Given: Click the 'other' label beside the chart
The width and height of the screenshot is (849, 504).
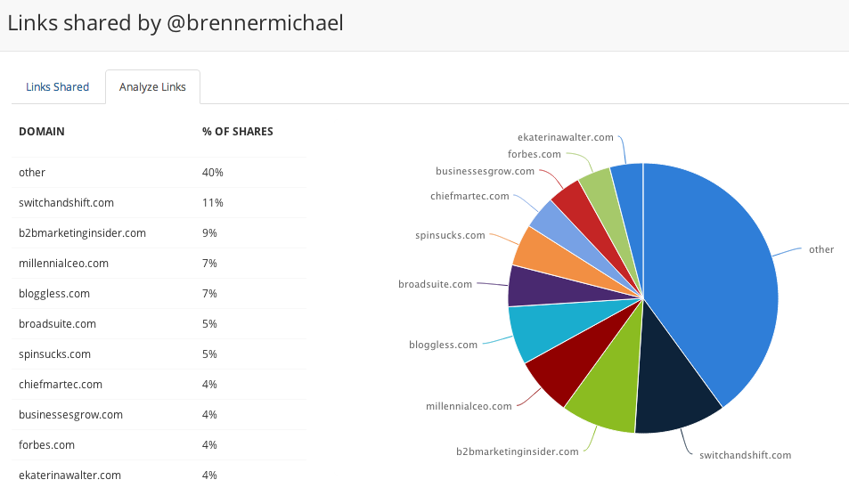Looking at the screenshot, I should click(821, 249).
